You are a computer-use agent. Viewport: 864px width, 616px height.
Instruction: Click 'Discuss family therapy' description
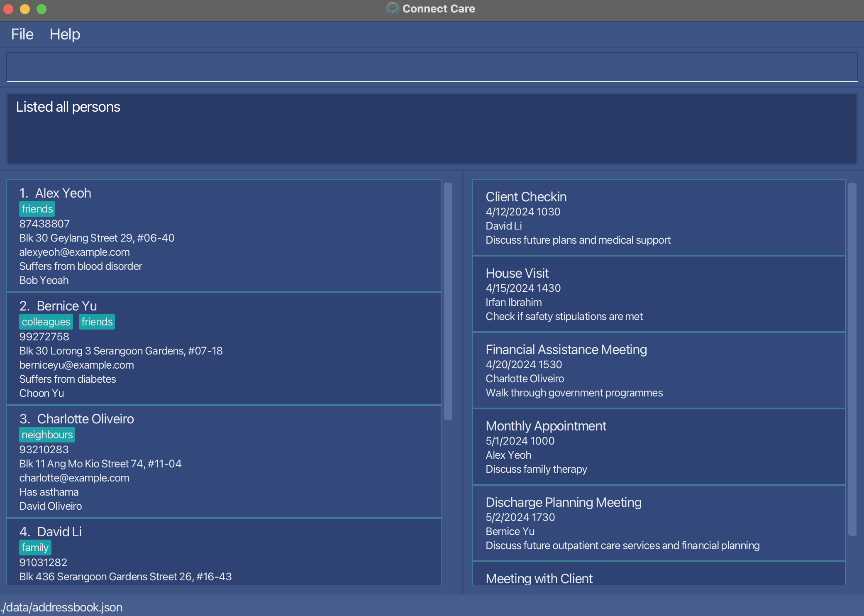point(537,469)
